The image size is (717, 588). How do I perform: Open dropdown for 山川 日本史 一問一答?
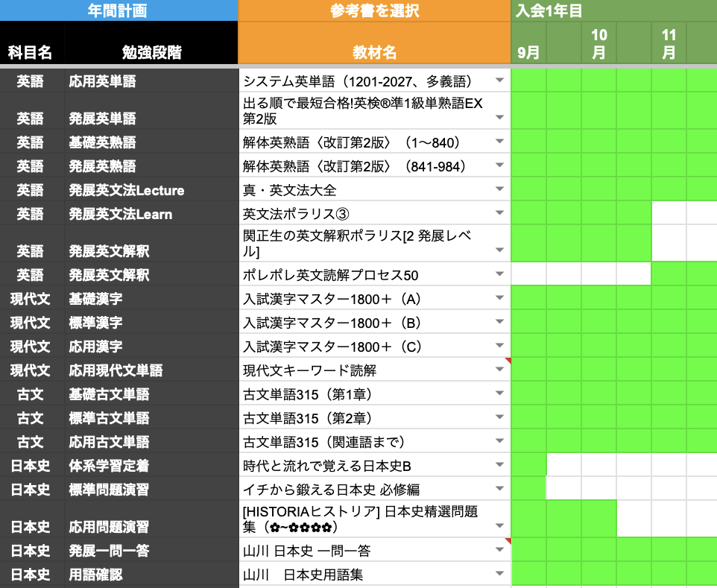[499, 549]
